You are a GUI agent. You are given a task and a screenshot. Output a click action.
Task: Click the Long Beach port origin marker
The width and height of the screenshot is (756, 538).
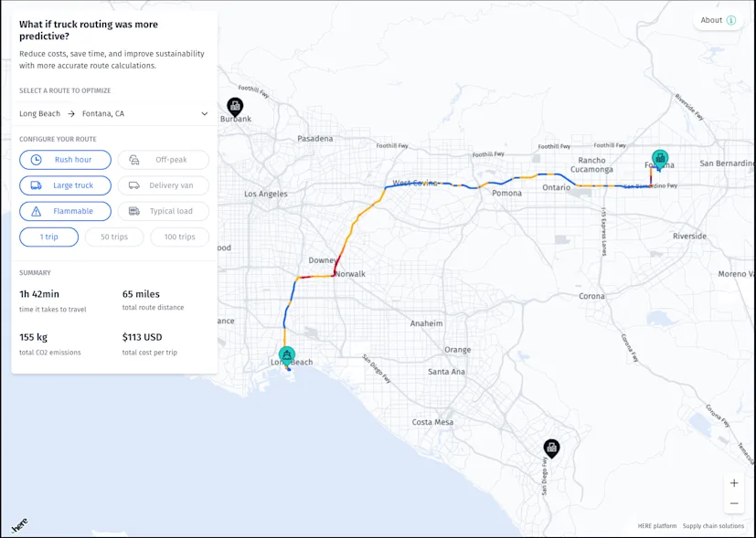(x=287, y=355)
